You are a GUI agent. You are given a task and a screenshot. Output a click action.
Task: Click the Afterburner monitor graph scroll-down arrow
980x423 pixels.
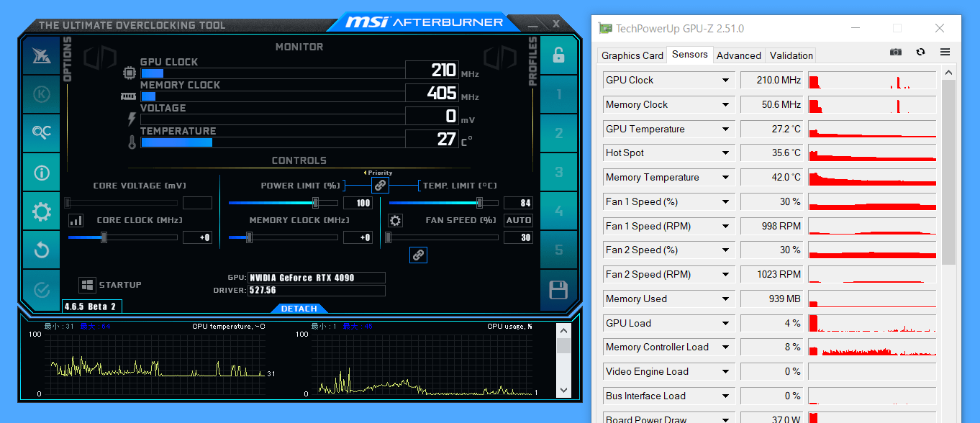pos(563,391)
